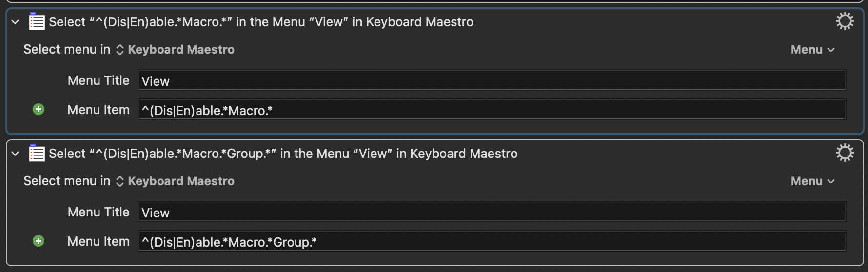Click the menu-list icon of the Macro Group action
Viewport: 868px width, 272px height.
[x=37, y=154]
